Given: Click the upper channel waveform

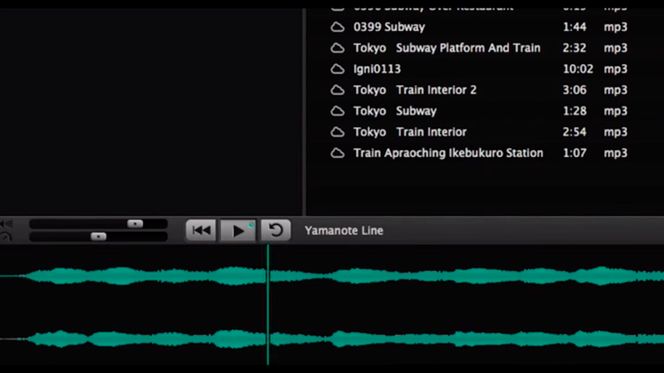Looking at the screenshot, I should point(332,276).
